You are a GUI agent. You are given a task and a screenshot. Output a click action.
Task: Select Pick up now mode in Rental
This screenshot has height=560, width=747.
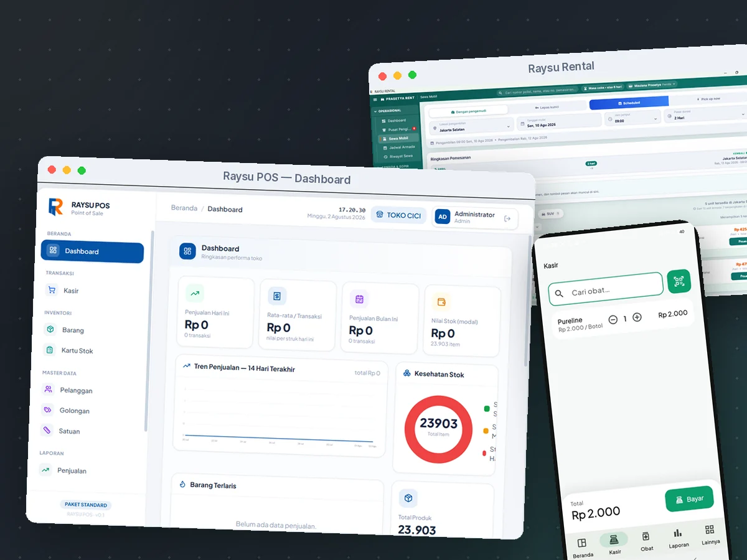coord(708,99)
